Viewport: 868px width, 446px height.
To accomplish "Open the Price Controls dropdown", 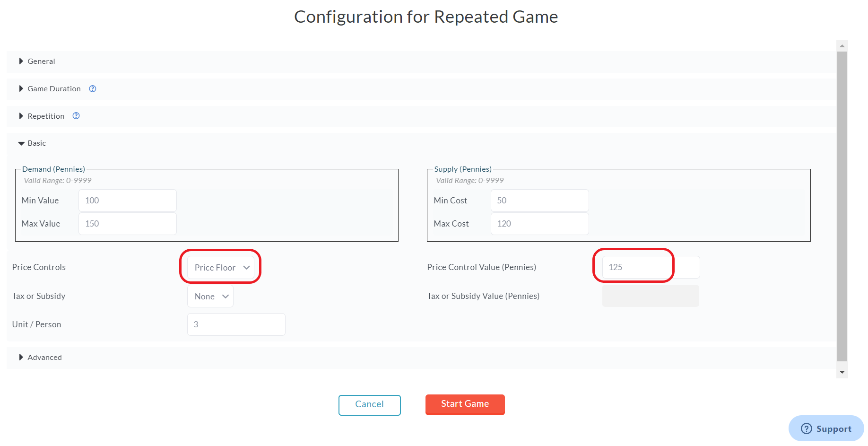I will click(x=221, y=268).
